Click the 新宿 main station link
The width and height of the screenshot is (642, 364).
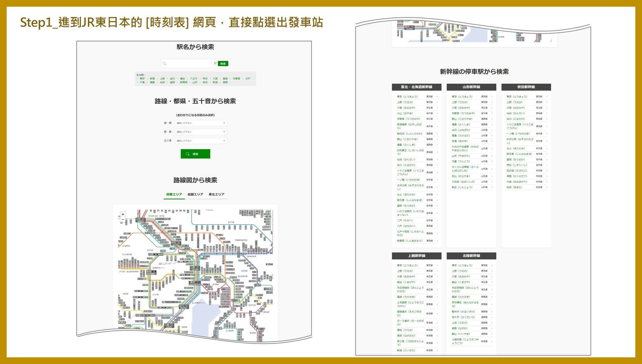[152, 78]
